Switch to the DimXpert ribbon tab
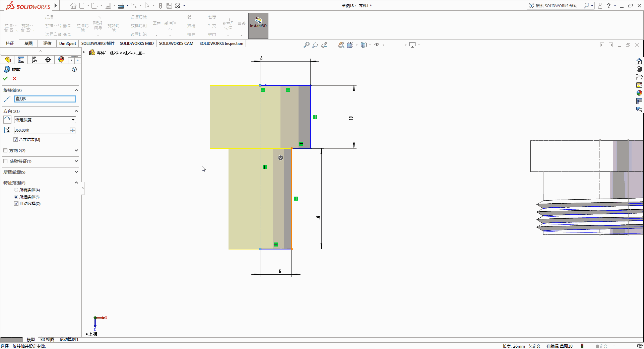The width and height of the screenshot is (644, 349). coord(68,44)
